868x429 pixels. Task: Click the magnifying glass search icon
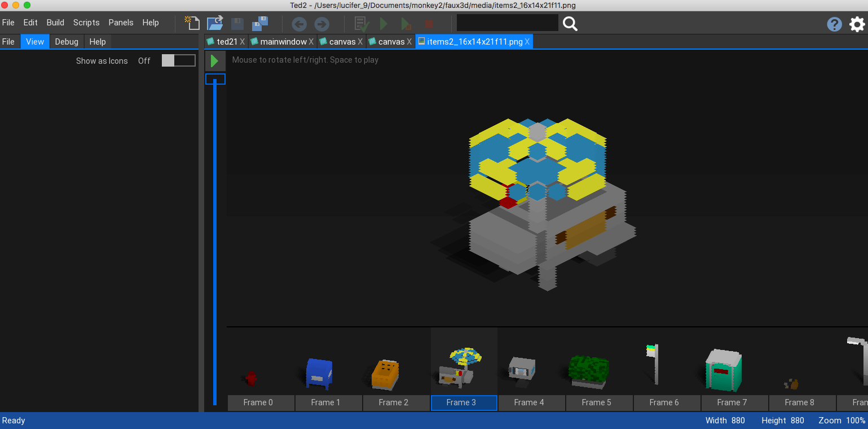[570, 24]
